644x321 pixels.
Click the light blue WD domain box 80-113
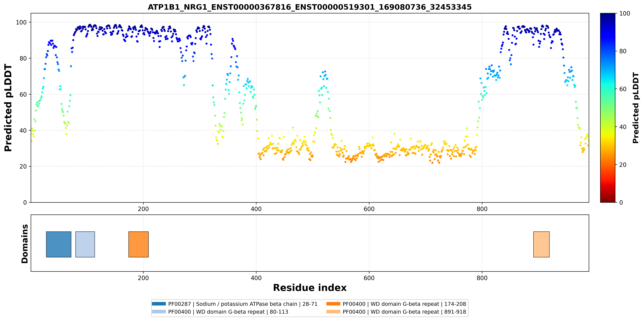coord(85,244)
